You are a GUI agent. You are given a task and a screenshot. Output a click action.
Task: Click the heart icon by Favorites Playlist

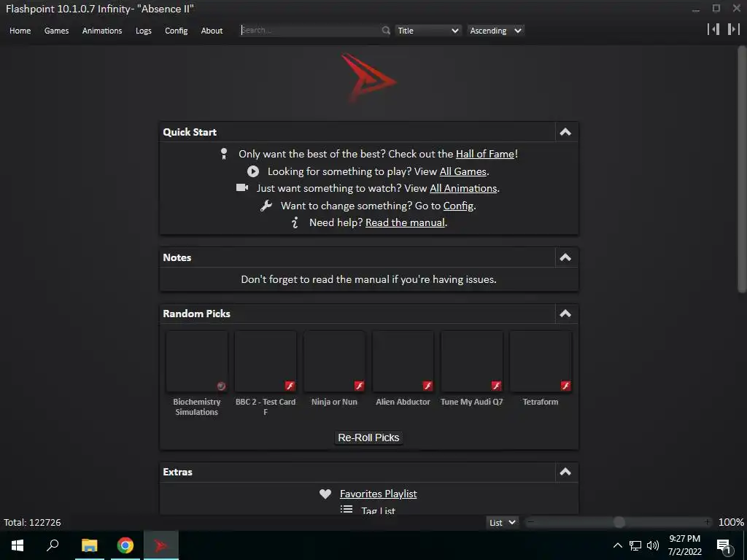point(325,494)
